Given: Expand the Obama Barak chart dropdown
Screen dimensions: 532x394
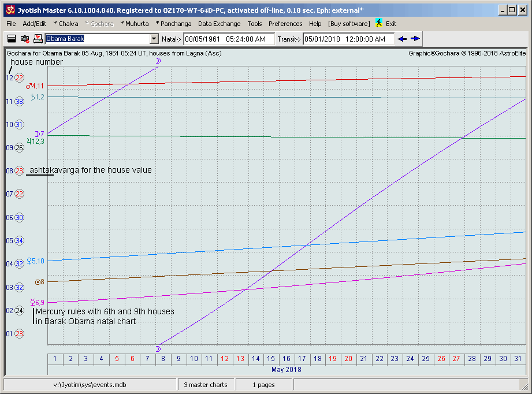Looking at the screenshot, I should click(x=154, y=39).
